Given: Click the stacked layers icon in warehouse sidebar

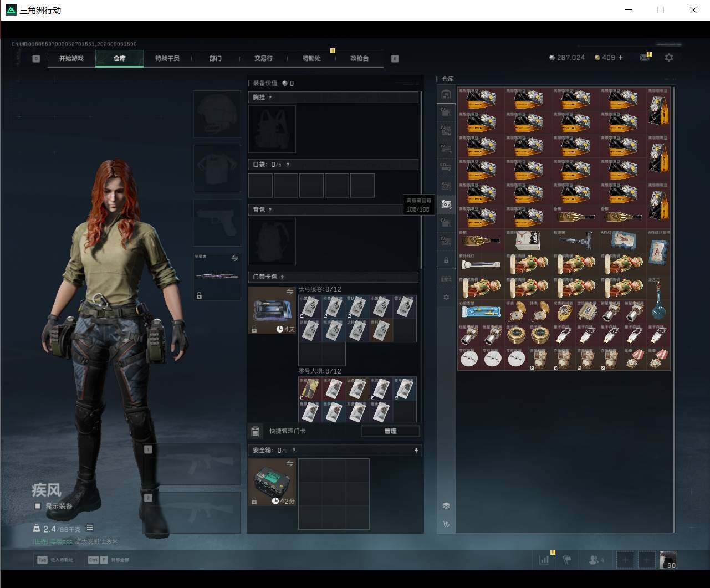Looking at the screenshot, I should (446, 506).
